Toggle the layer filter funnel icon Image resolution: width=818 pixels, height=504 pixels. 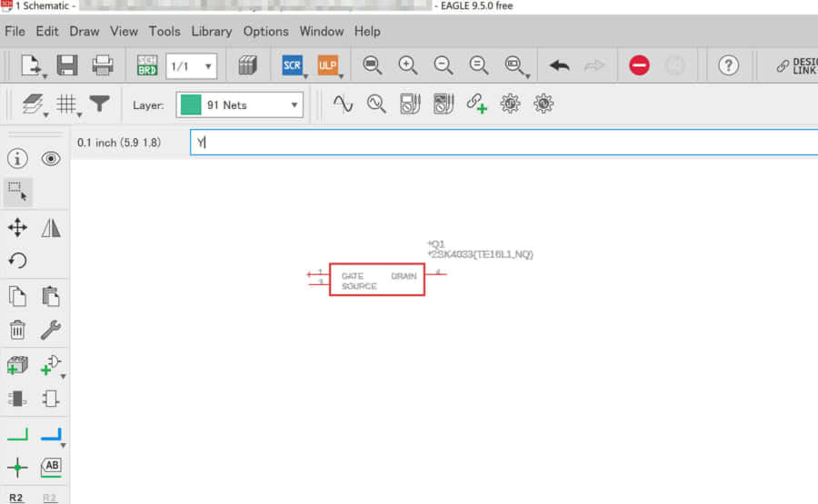[99, 104]
